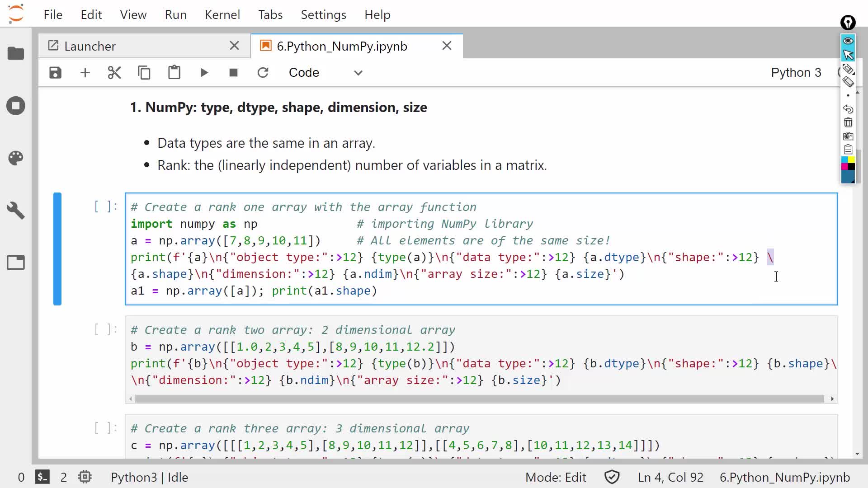The width and height of the screenshot is (868, 488).
Task: Click the Python 3 kernel name button
Action: pos(796,73)
